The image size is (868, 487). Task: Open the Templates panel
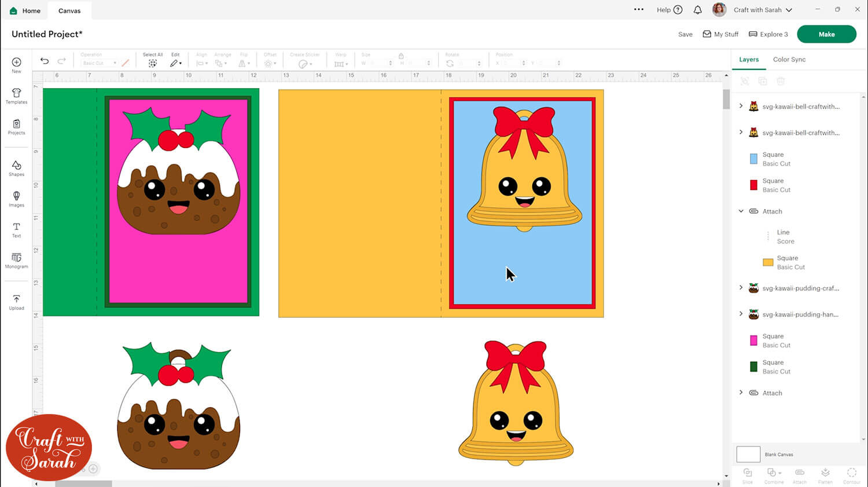16,96
